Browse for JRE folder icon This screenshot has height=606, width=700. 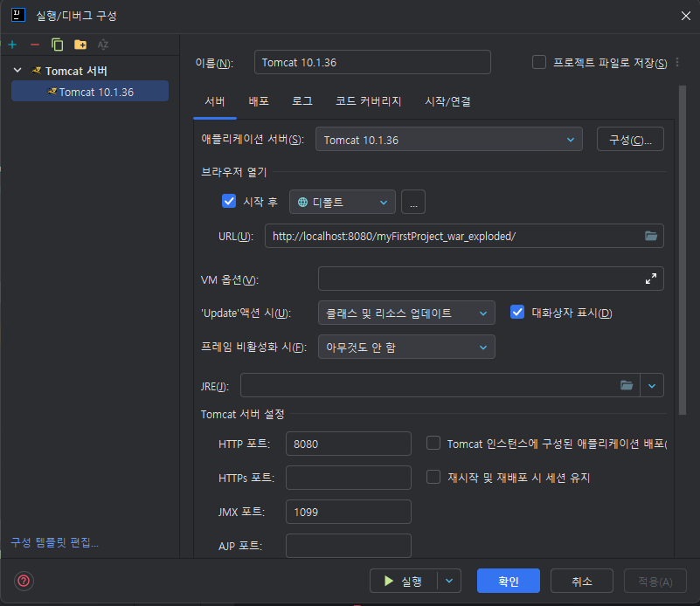coord(627,385)
